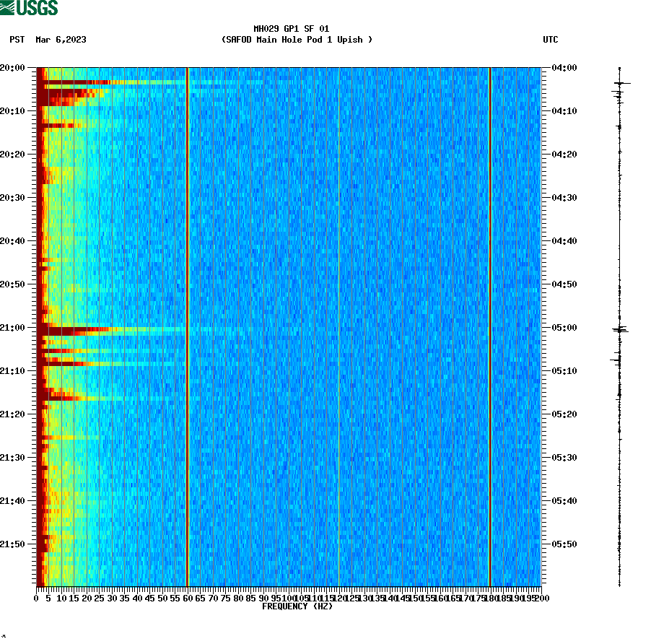Viewport: 651px width, 644px height.
Task: Click the red gridline at 180 Hz
Action: click(x=491, y=325)
